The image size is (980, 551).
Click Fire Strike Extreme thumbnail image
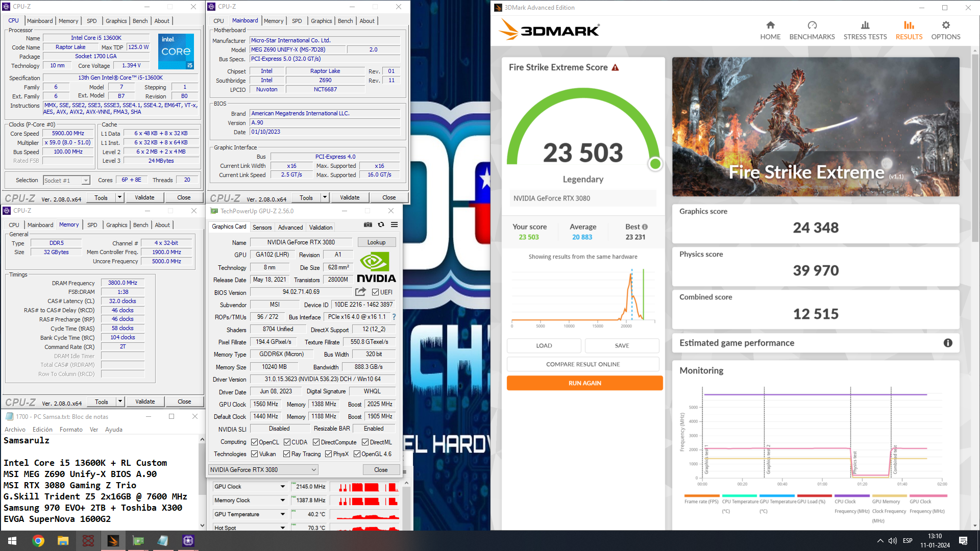816,127
